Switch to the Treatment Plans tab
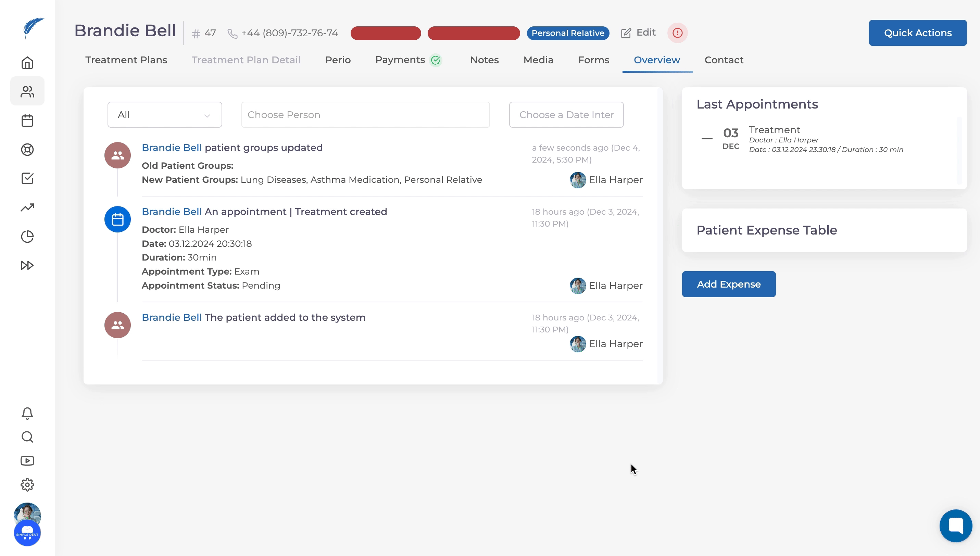Image resolution: width=980 pixels, height=556 pixels. click(x=126, y=60)
